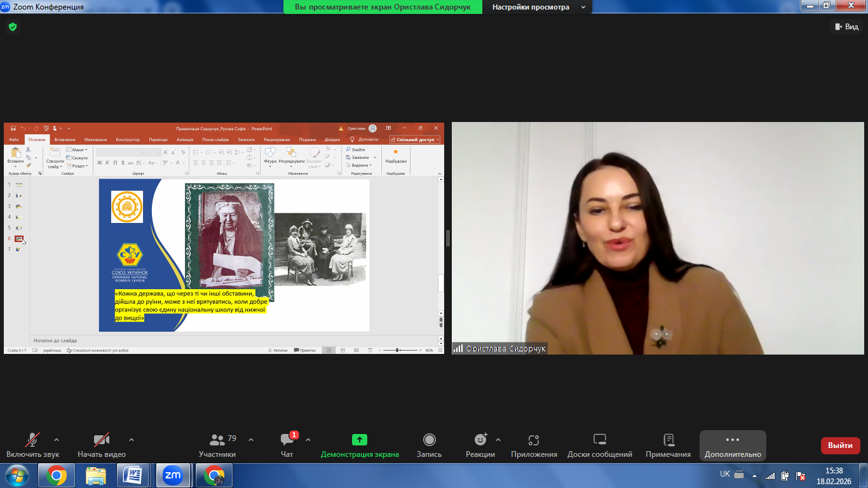
Task: Open the Вид view menu
Action: coord(845,27)
